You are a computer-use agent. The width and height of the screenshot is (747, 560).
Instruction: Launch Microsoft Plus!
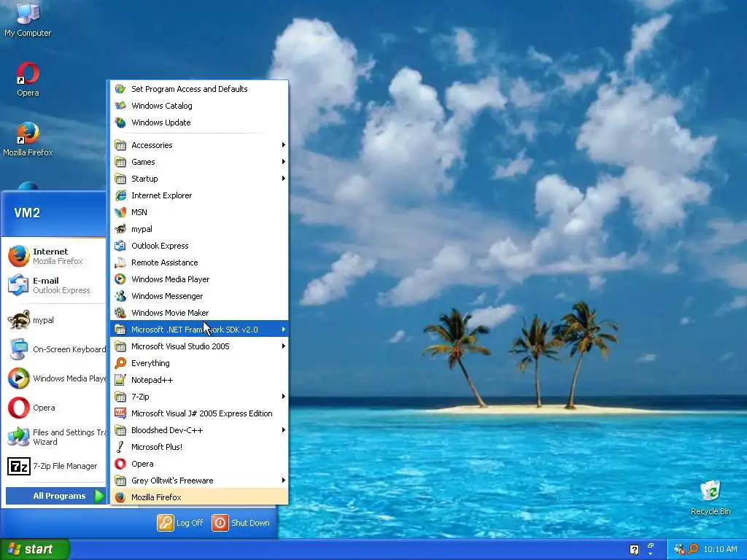(199, 447)
